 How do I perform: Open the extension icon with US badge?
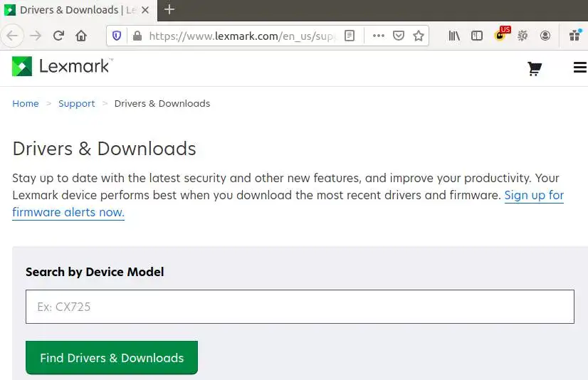tap(502, 34)
